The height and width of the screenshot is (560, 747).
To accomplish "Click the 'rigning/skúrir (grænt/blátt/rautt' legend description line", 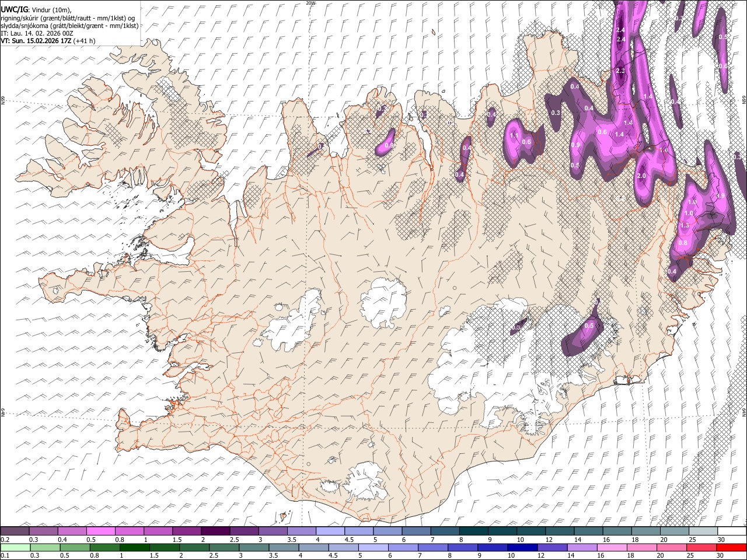I will click(x=68, y=18).
